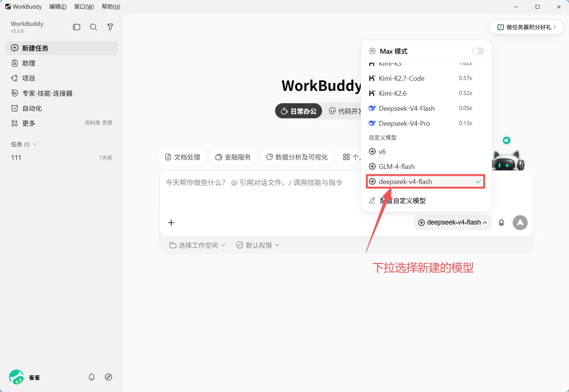The image size is (569, 392).
Task: Choose the Deepseek-V4-Pro model
Action: (426, 123)
